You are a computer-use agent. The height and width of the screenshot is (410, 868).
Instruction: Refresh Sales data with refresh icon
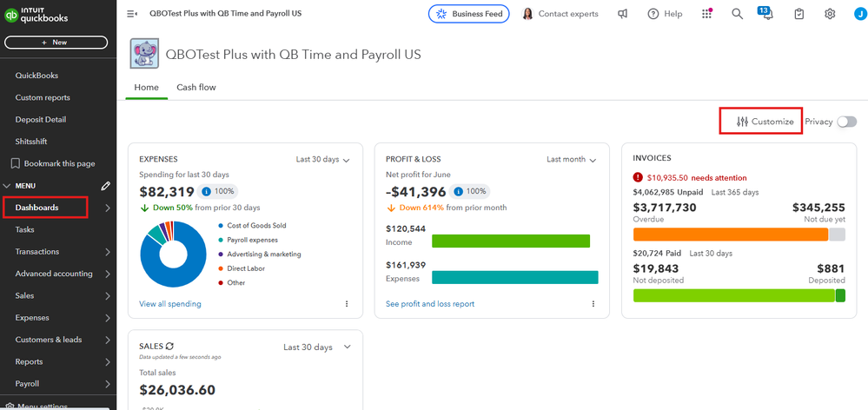pos(169,347)
